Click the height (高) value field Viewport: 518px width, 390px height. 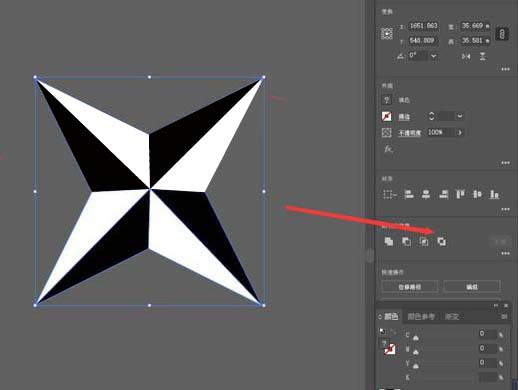(x=475, y=41)
